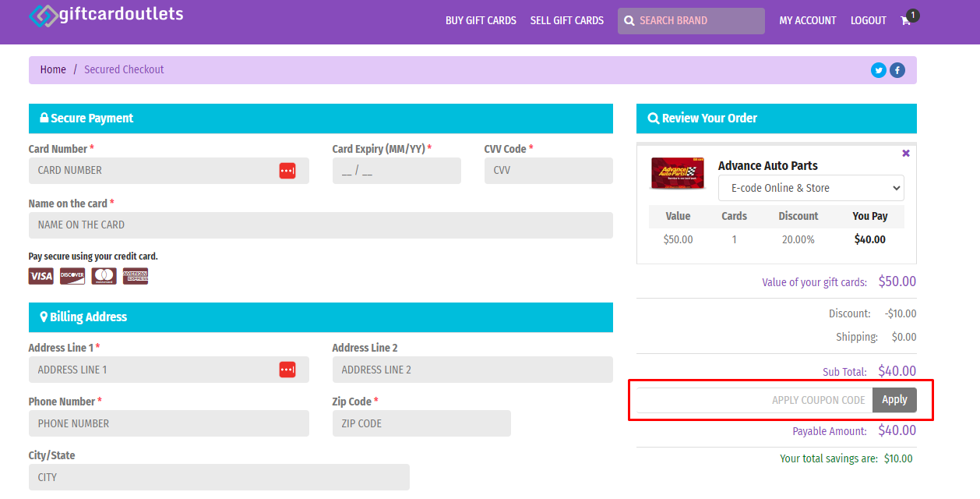Focus the Address Line 2 field
Viewport: 980px width, 499px height.
click(x=473, y=370)
